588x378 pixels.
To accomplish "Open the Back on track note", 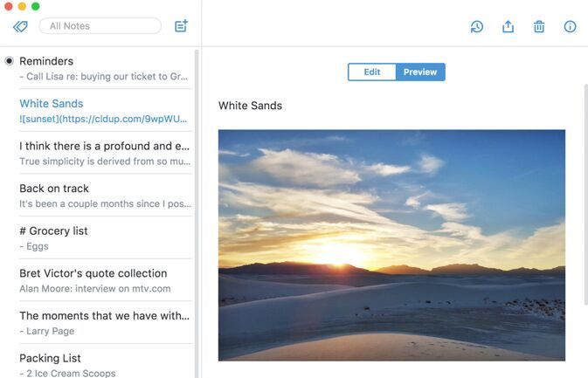I will click(105, 196).
